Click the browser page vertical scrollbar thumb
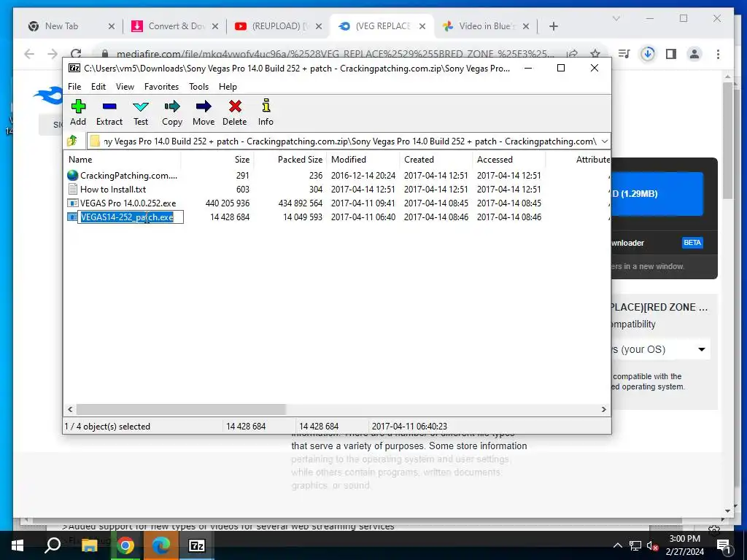The image size is (747, 560). pos(727,141)
